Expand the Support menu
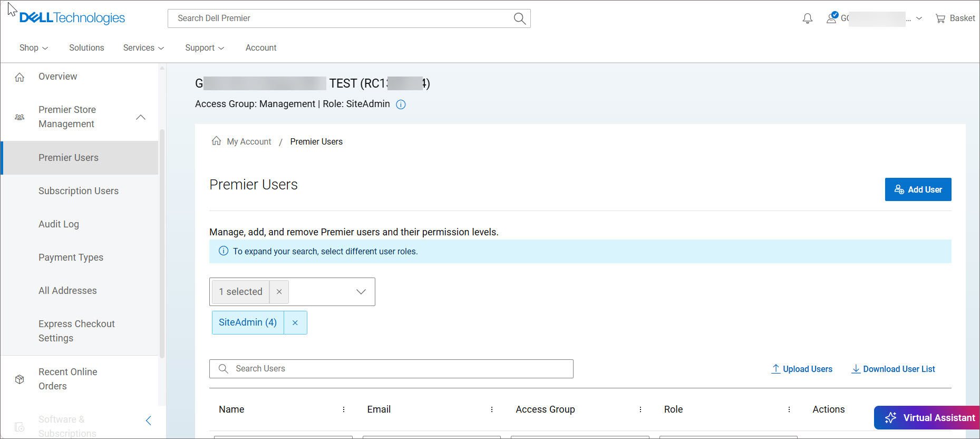This screenshot has width=980, height=439. pyautogui.click(x=205, y=48)
